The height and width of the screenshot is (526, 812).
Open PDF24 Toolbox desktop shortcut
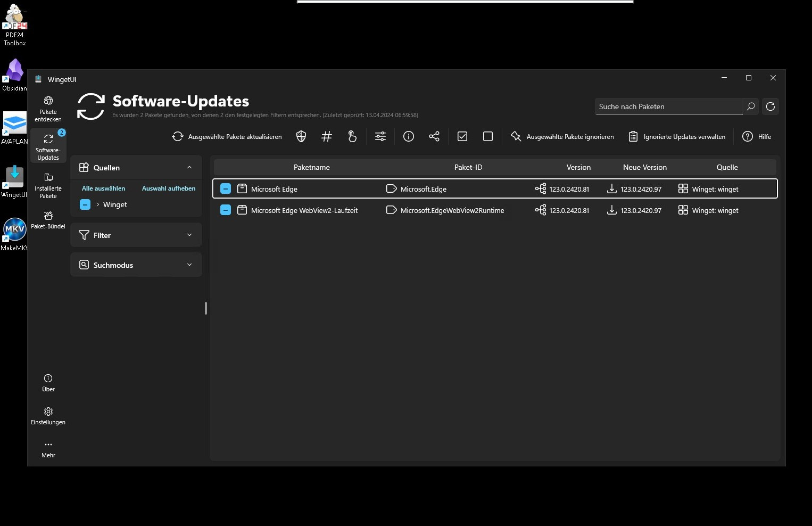14,25
